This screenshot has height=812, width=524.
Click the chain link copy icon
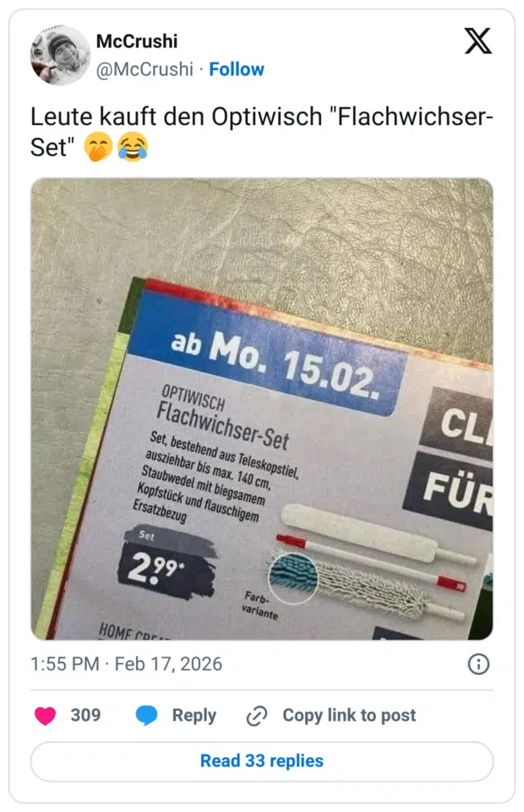click(x=257, y=716)
